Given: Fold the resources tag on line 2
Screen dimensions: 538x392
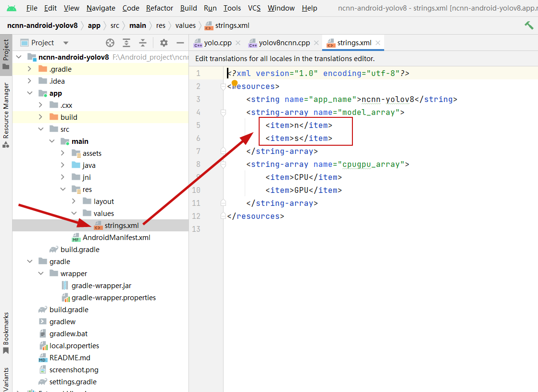Looking at the screenshot, I should coord(223,87).
